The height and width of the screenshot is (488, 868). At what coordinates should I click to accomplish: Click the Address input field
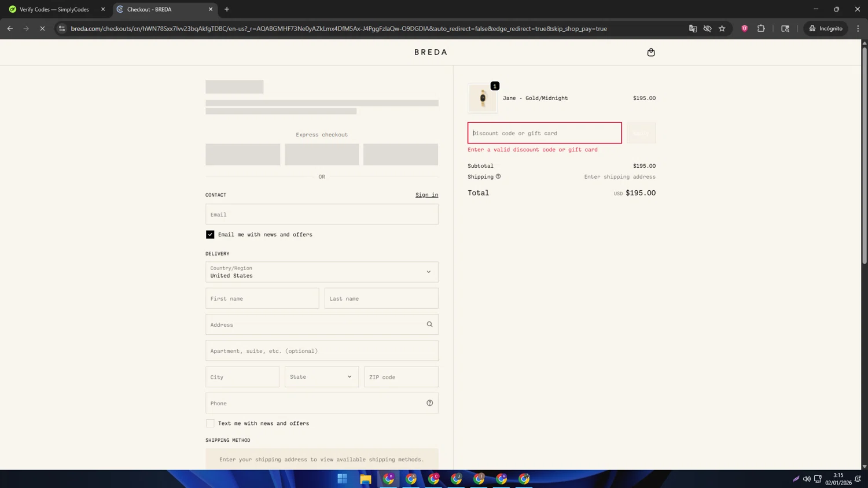tap(322, 324)
